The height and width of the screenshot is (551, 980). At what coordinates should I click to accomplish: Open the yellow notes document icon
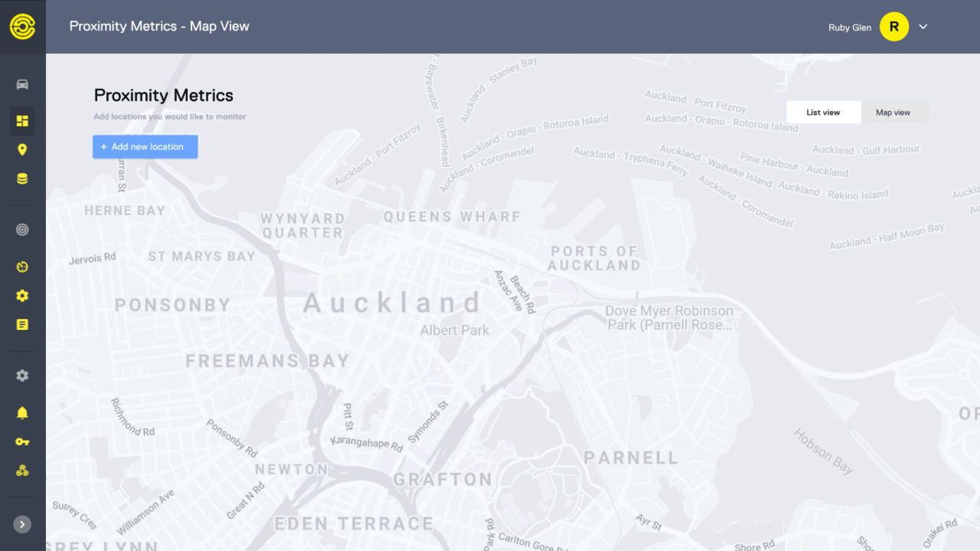(x=22, y=324)
